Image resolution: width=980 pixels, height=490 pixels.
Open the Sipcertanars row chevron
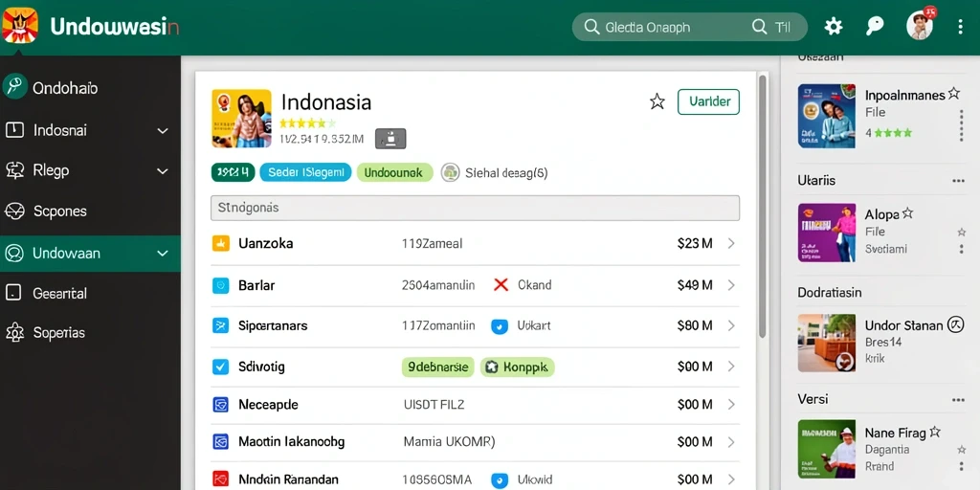tap(731, 325)
